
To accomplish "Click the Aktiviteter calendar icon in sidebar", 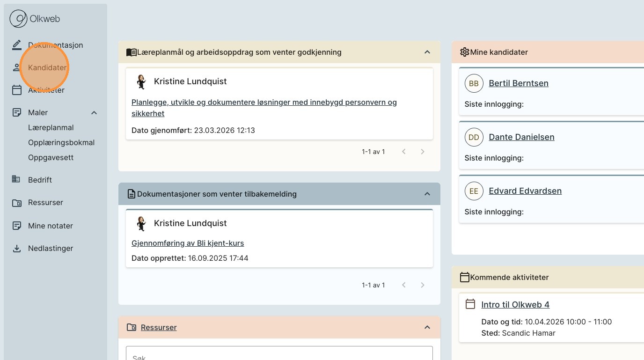I will pos(17,90).
